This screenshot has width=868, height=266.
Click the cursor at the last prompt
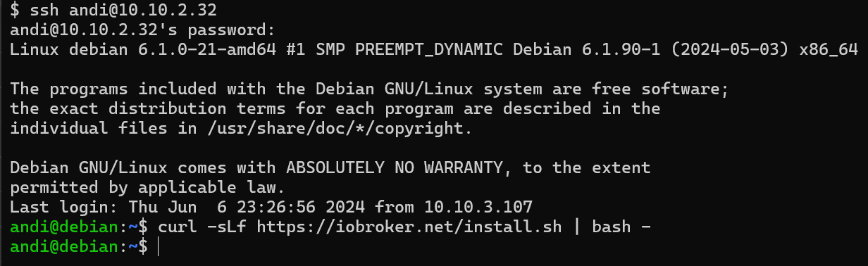[x=159, y=247]
